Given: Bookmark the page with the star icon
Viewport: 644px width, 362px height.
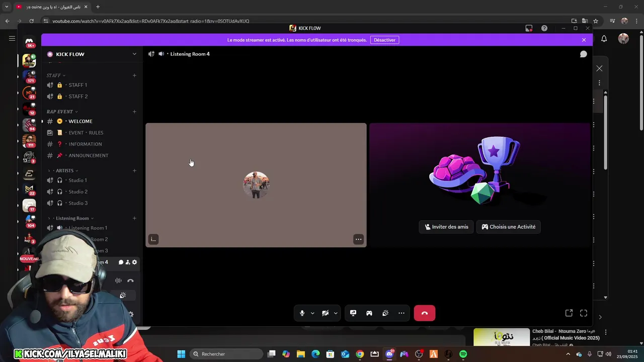Looking at the screenshot, I should 596,21.
